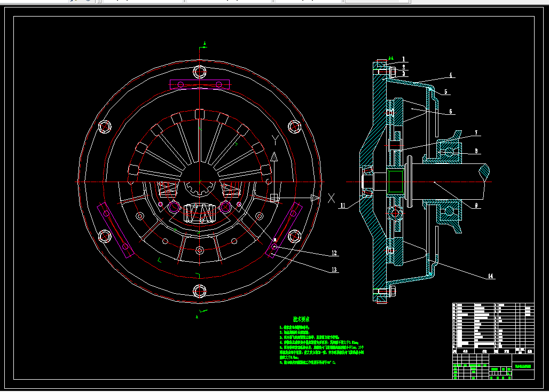Select the top magenta strap plate
549x392 pixels.
[200, 84]
